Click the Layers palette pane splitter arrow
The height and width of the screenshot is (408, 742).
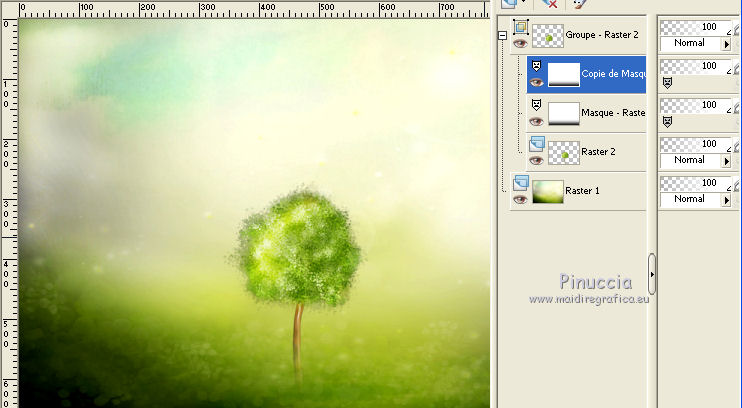click(x=652, y=274)
